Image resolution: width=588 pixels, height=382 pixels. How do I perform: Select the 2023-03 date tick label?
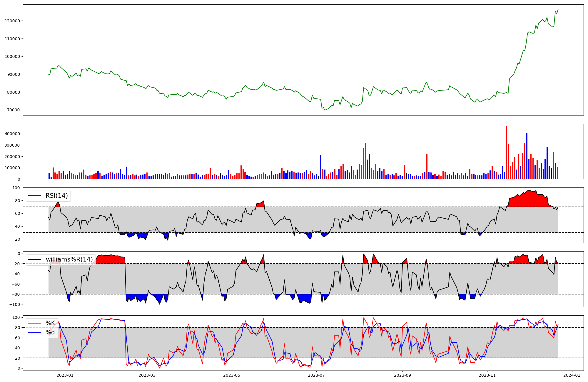147,375
